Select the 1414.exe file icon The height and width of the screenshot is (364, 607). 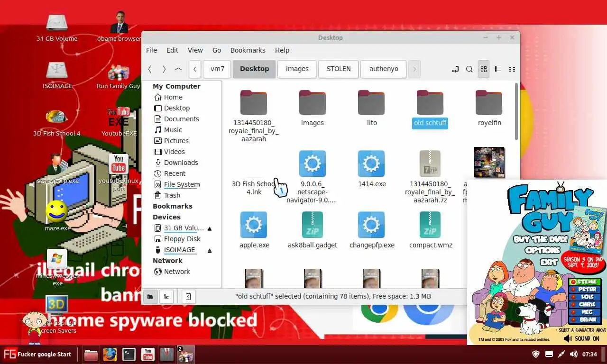coord(371,164)
